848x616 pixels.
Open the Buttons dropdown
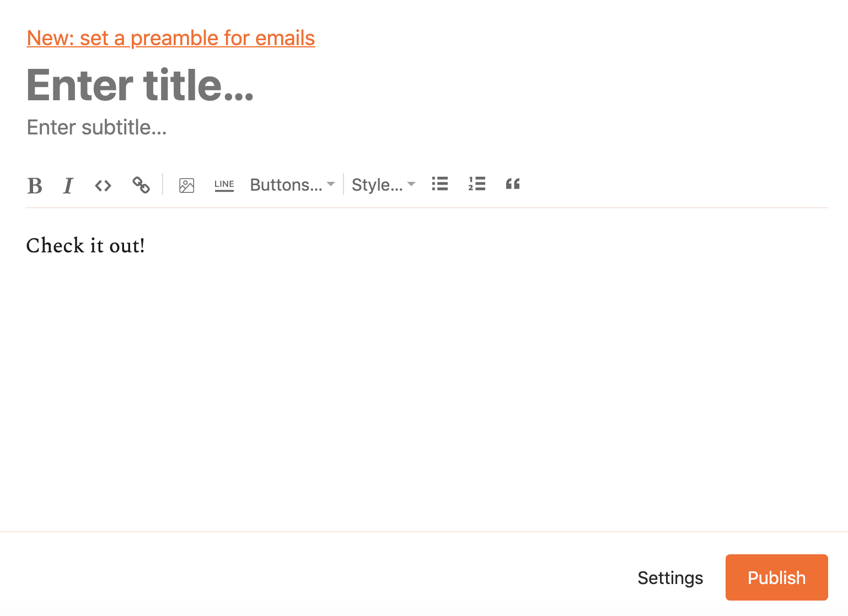pos(286,185)
